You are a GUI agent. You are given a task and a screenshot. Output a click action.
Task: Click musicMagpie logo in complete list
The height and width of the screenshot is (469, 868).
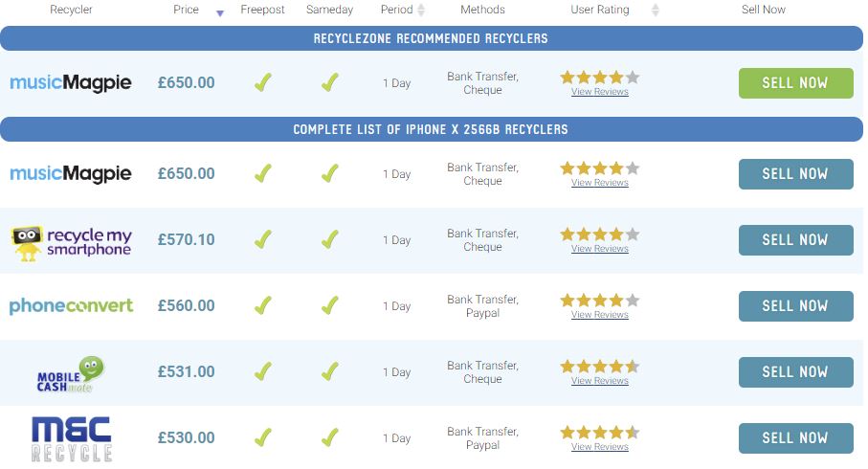point(72,174)
